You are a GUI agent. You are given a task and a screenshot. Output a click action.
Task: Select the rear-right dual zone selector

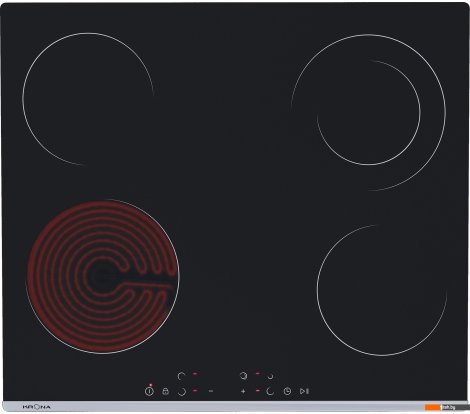(x=244, y=376)
